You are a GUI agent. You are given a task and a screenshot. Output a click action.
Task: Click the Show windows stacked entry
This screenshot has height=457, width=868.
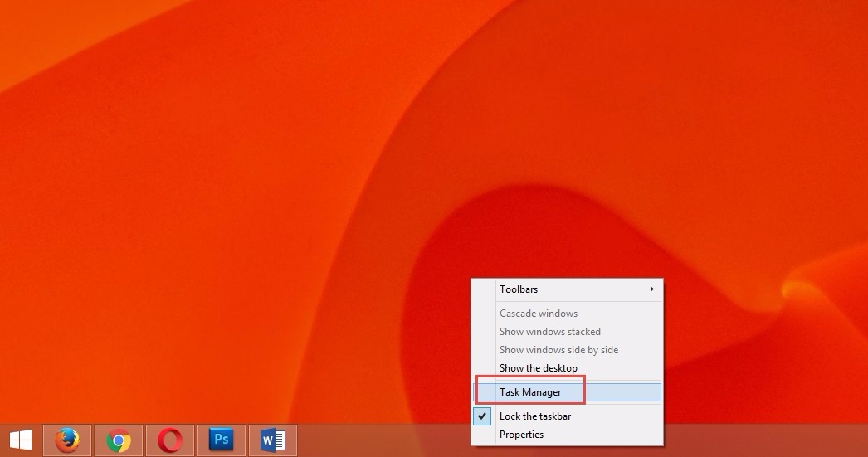549,332
